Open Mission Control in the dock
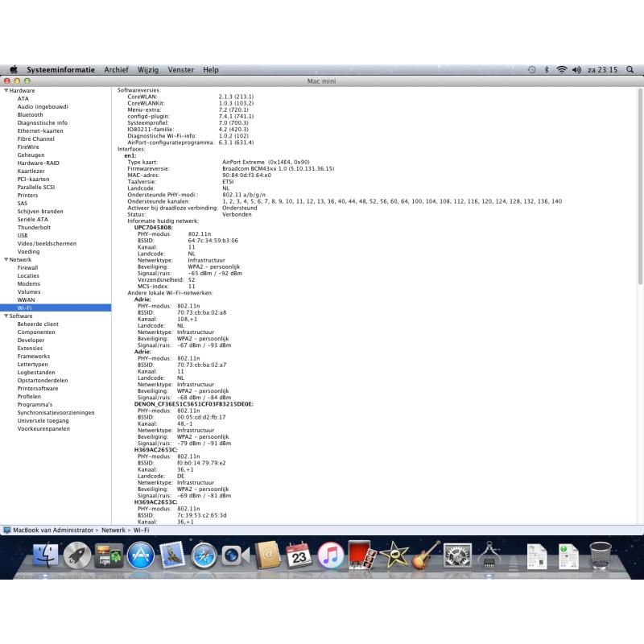The height and width of the screenshot is (644, 644). [x=109, y=555]
